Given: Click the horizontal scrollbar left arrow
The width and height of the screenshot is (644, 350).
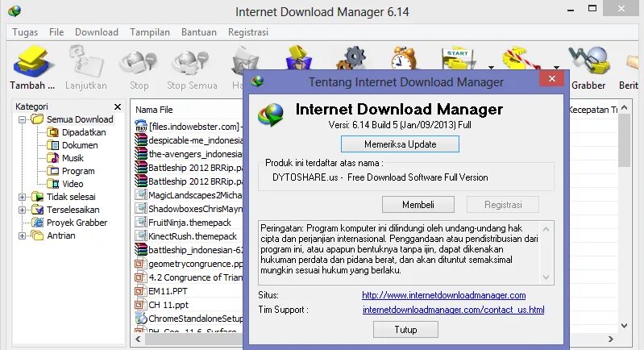Looking at the screenshot, I should (138, 340).
